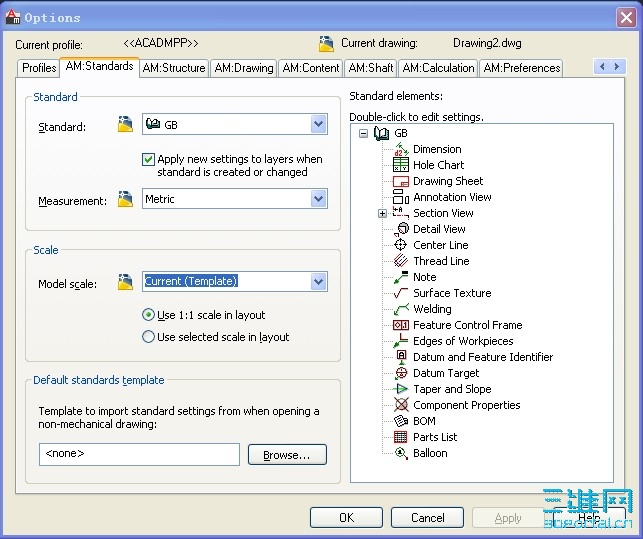Select Surface Texture label in tree
Image resolution: width=643 pixels, height=539 pixels.
coord(452,293)
